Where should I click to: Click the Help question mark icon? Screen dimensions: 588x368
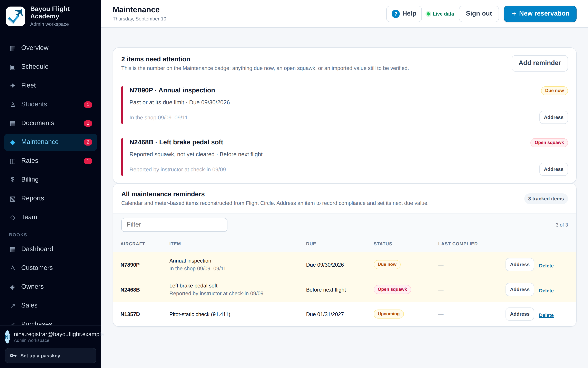pos(395,14)
